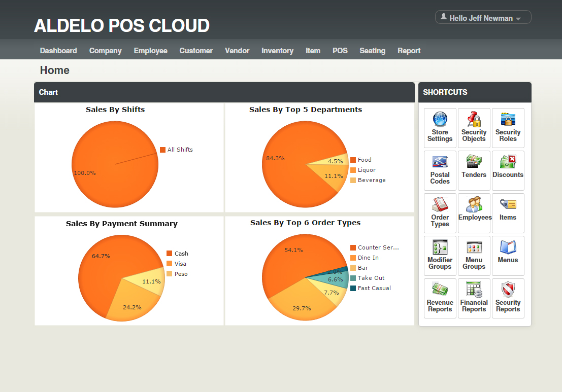562x392 pixels.
Task: Click the Counter Ser... legend color swatch
Action: point(353,248)
